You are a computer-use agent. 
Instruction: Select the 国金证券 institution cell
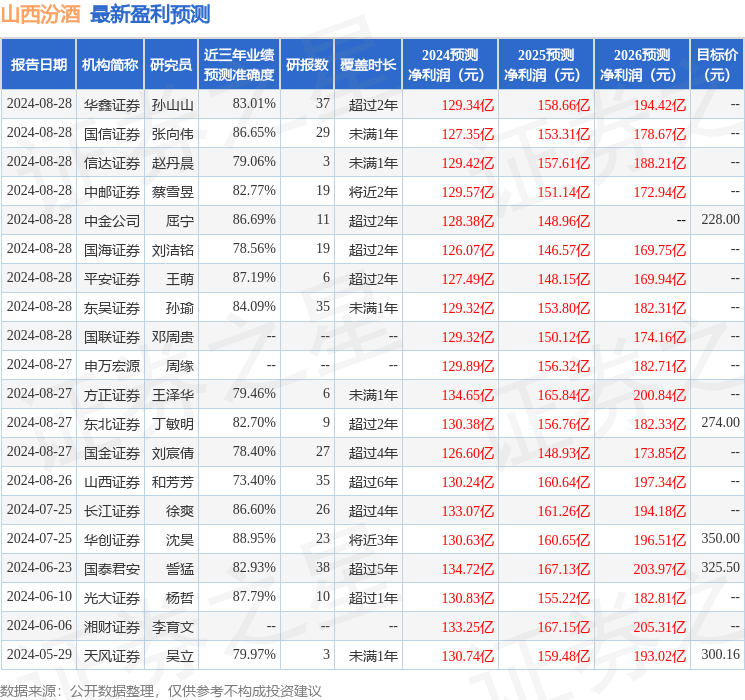click(112, 453)
